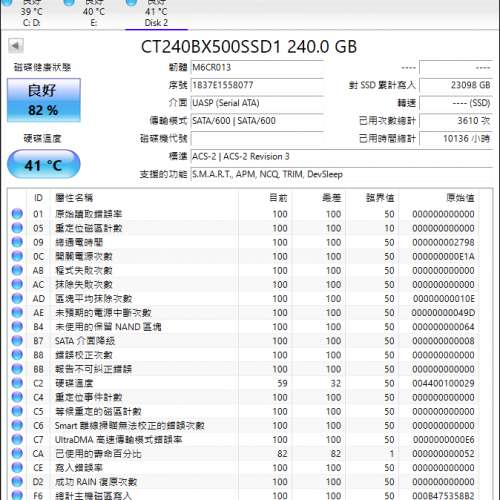Select the E: disk tab at 40 °C
Viewport: 500px width, 500px height.
coord(94,15)
